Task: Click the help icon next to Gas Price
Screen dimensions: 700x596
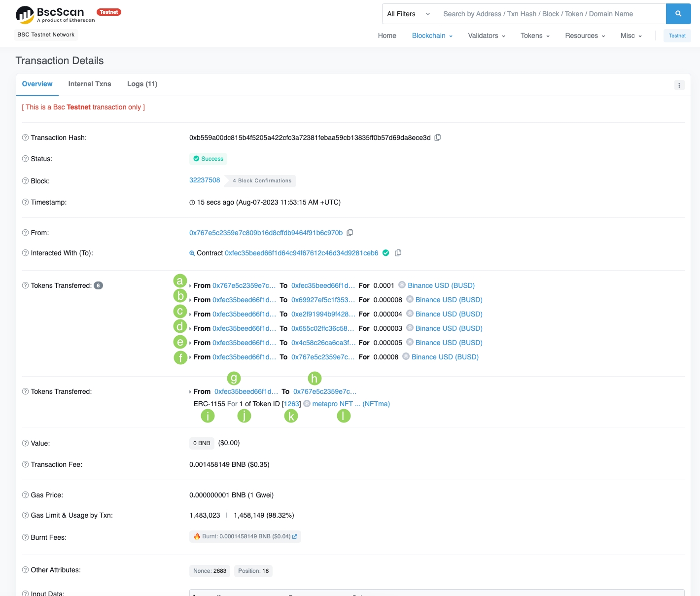Action: pos(25,495)
